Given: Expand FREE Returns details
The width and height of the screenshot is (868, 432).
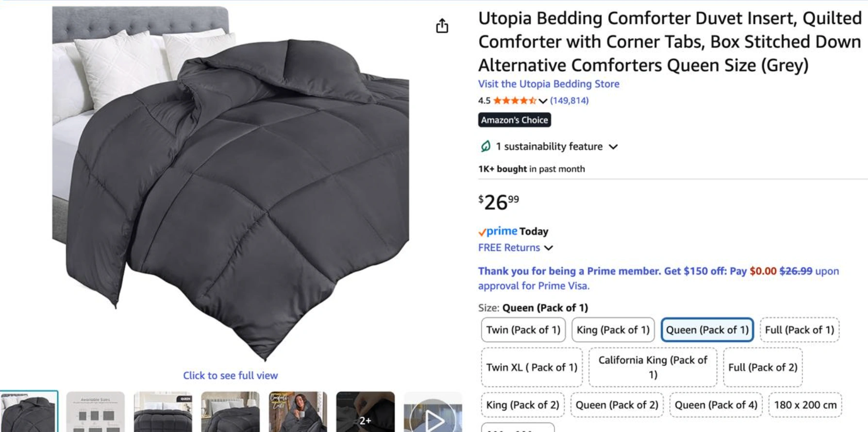Looking at the screenshot, I should [549, 248].
